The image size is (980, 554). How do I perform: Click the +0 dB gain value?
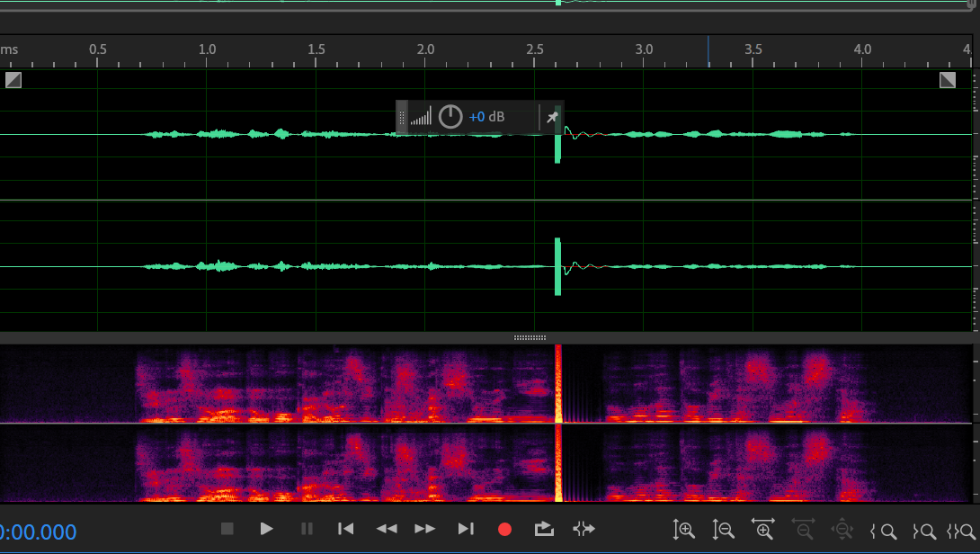coord(486,117)
